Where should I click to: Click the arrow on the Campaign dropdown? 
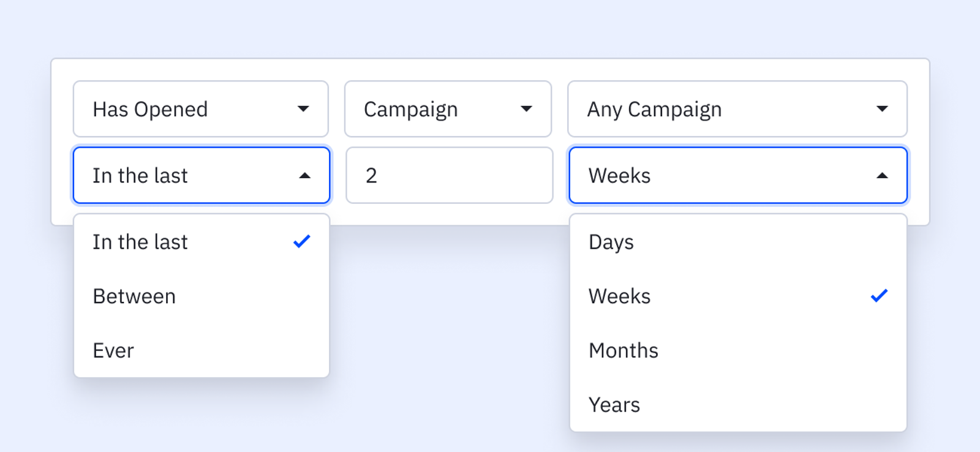tap(526, 109)
